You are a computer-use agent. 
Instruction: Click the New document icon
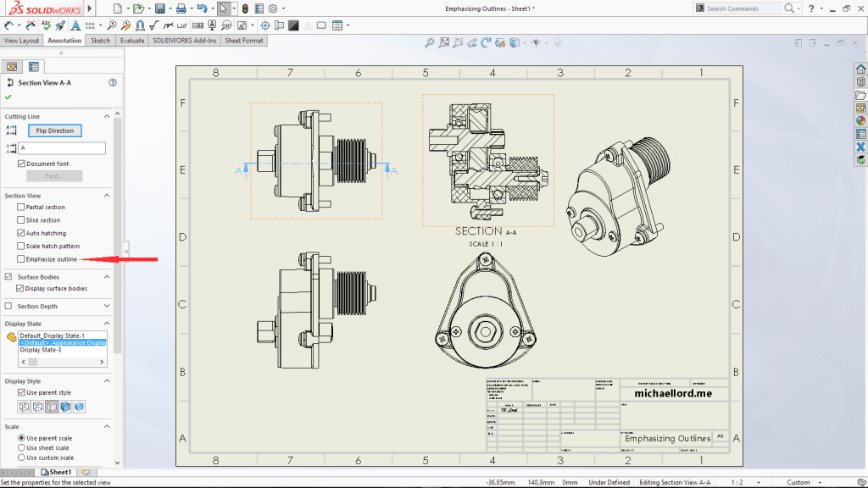click(x=117, y=8)
